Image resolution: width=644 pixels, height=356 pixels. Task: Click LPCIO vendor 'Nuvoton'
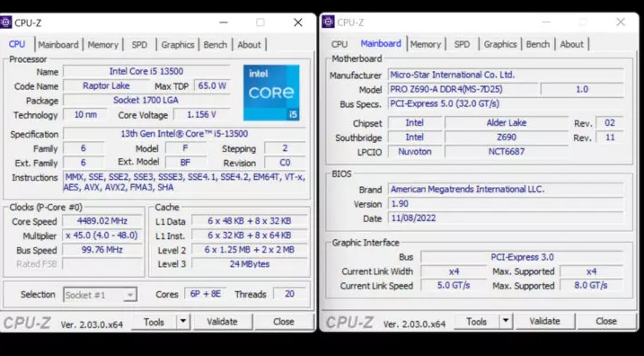coord(415,151)
